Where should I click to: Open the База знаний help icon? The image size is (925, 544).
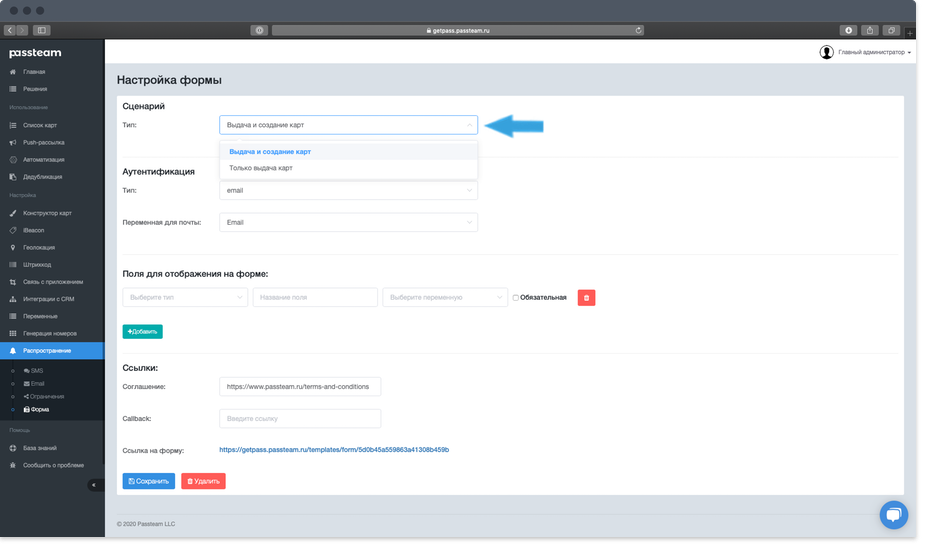click(x=13, y=448)
